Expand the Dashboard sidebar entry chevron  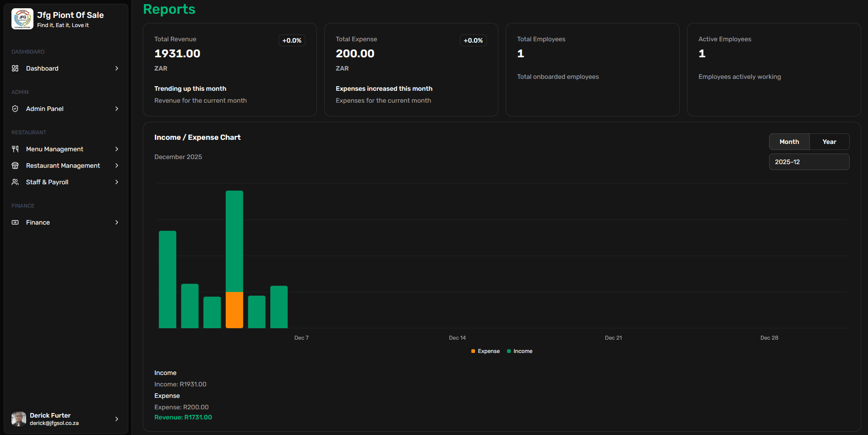click(x=117, y=68)
